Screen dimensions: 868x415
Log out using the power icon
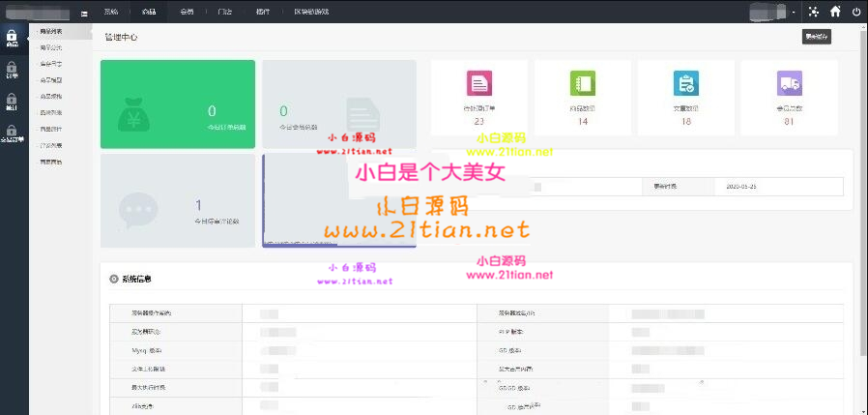856,12
